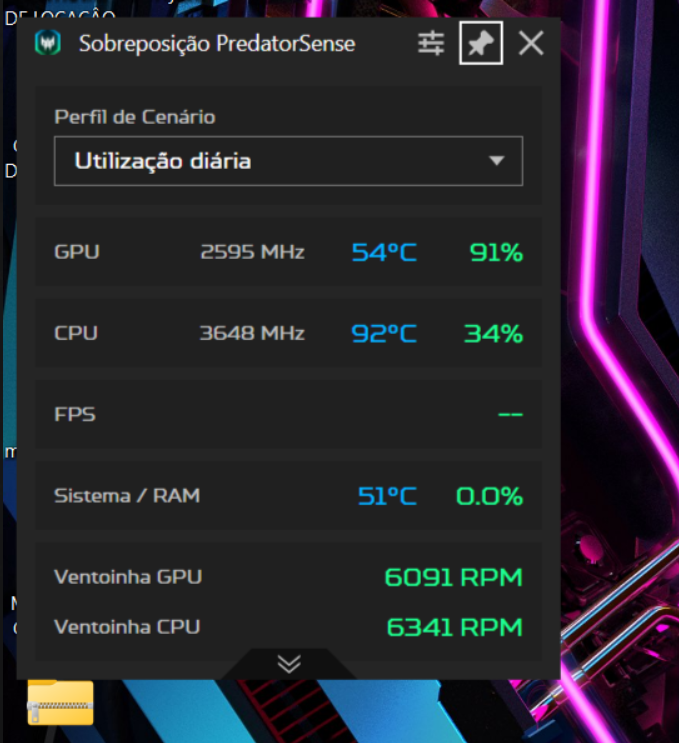The width and height of the screenshot is (679, 743).
Task: Click the PredatorSense logo icon
Action: (48, 43)
